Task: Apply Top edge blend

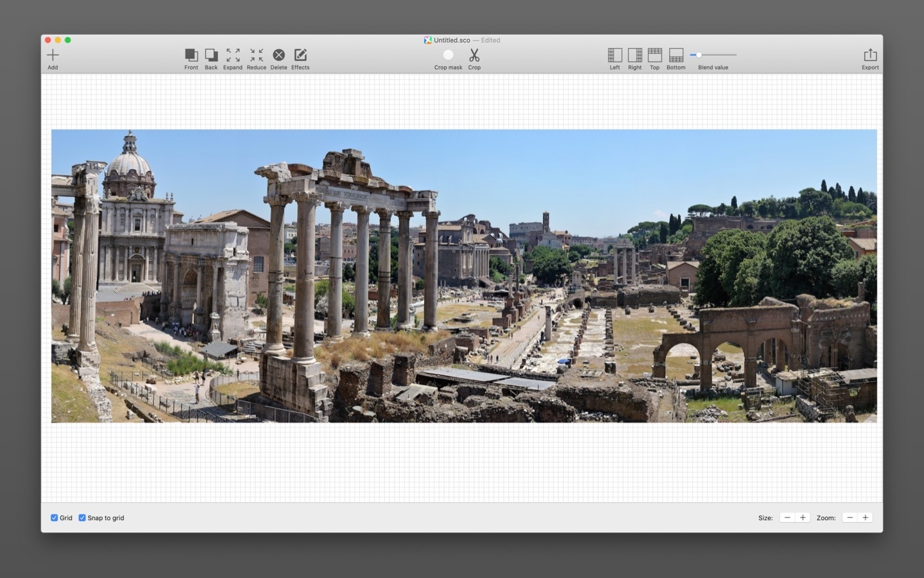Action: coord(654,55)
